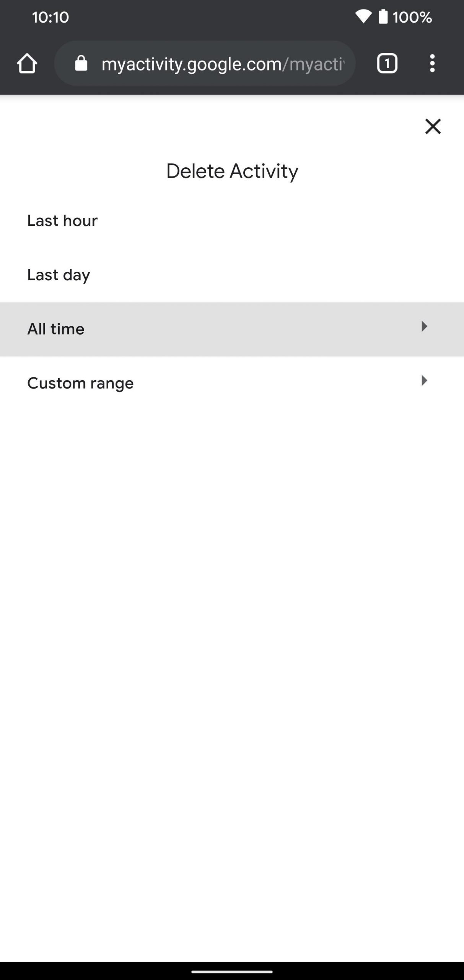Tap the Delete Activity heading
This screenshot has height=980, width=464.
[232, 171]
